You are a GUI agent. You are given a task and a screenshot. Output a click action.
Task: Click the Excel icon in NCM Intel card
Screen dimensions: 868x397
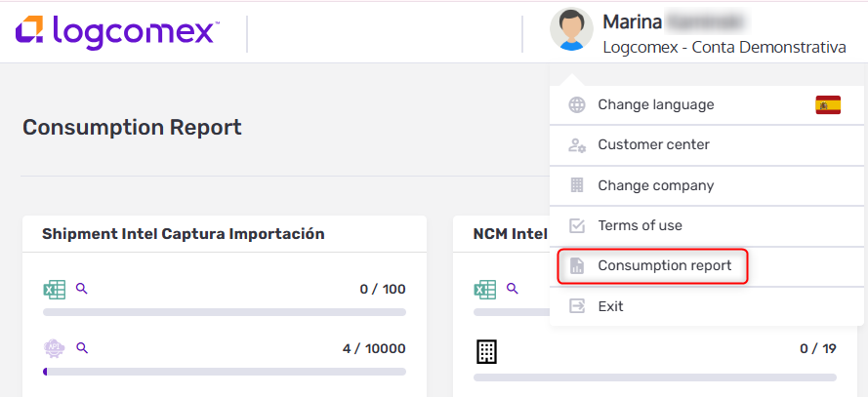coord(485,289)
